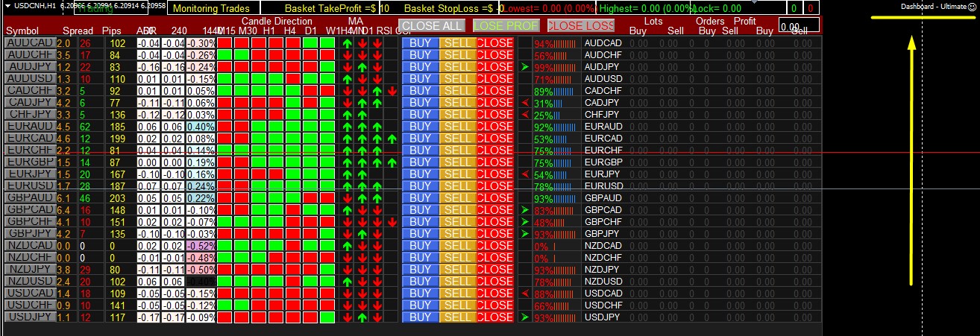980x336 pixels.
Task: Click the CLOSE ALL button
Action: (x=432, y=25)
